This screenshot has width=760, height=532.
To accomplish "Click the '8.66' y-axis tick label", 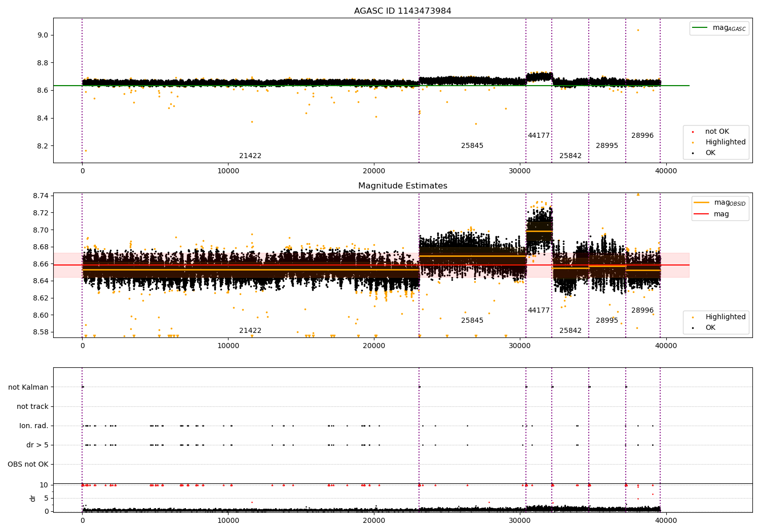I will [x=41, y=264].
